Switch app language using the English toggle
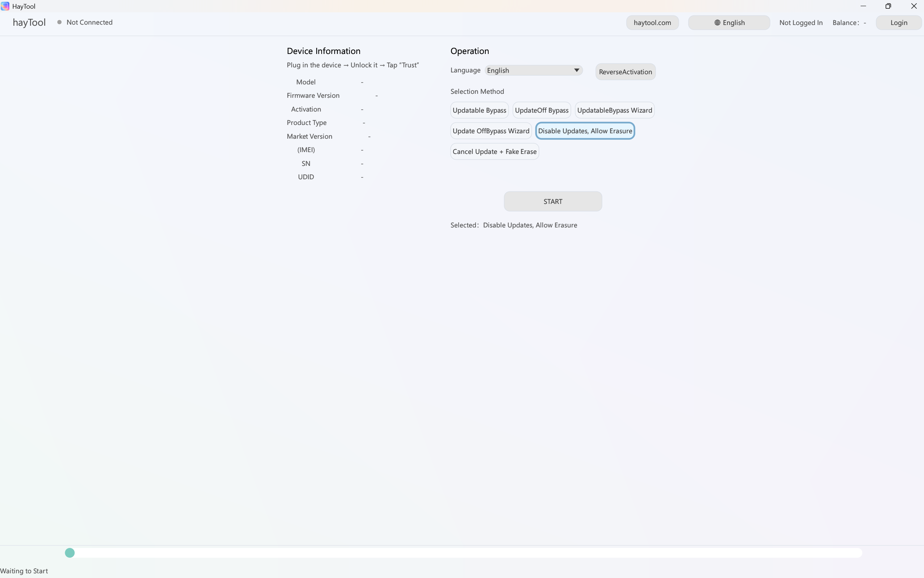Image resolution: width=924 pixels, height=578 pixels. (x=728, y=22)
